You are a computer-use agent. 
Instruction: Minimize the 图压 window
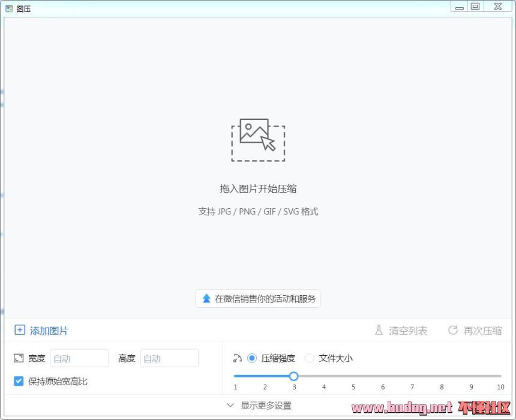460,7
